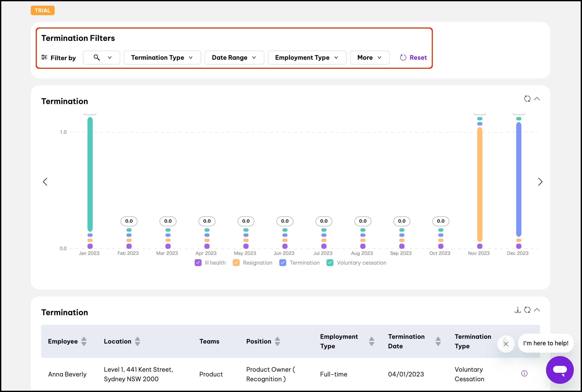Open the More filters menu

(x=370, y=58)
